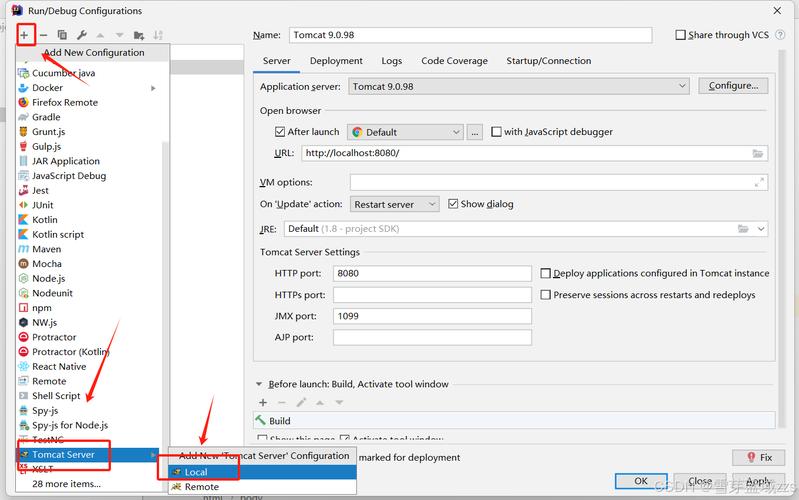Select Firefox Remote configuration type
The height and width of the screenshot is (500, 799).
click(65, 102)
